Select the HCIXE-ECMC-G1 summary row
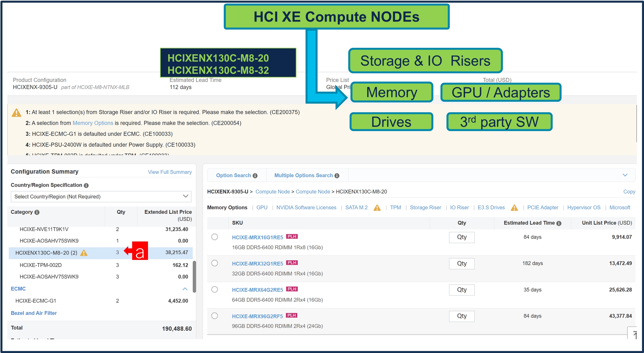Viewport: 644px width, 353px height. (100, 301)
